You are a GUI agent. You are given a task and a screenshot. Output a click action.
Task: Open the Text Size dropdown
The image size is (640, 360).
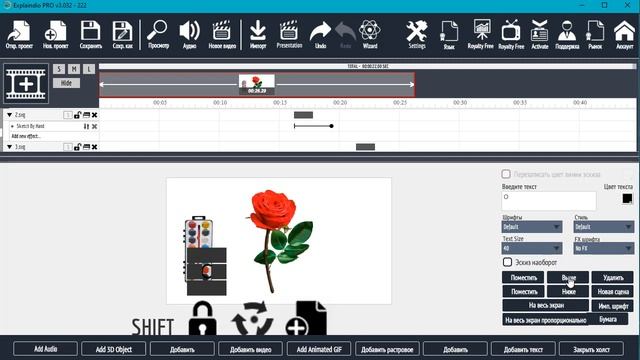(x=532, y=248)
